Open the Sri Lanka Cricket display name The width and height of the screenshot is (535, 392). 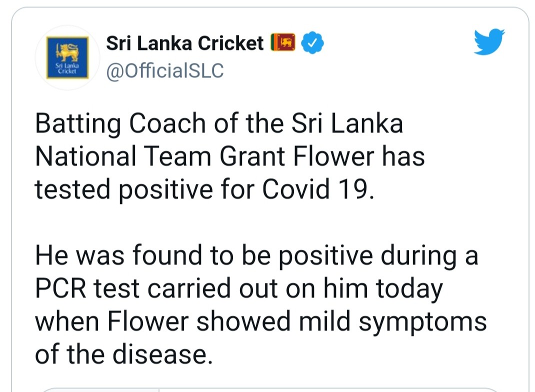click(x=185, y=44)
